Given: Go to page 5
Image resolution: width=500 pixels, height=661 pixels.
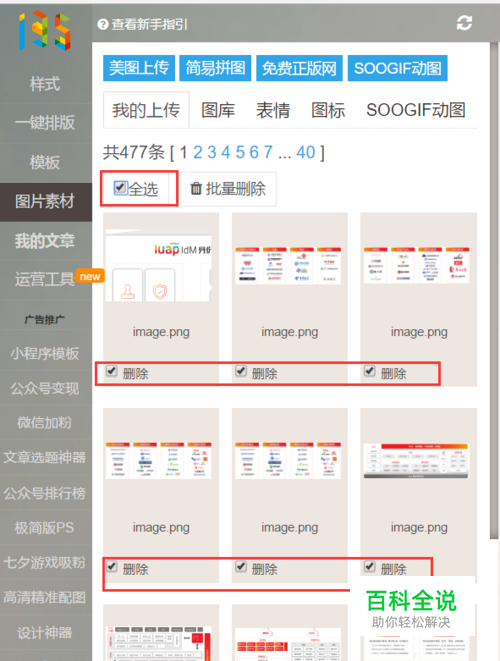Looking at the screenshot, I should [240, 152].
